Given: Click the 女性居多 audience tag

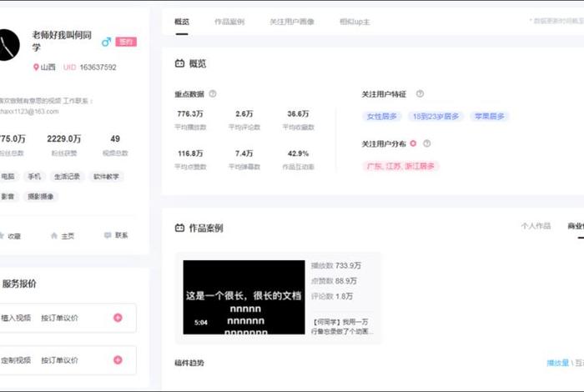Looking at the screenshot, I should [382, 117].
